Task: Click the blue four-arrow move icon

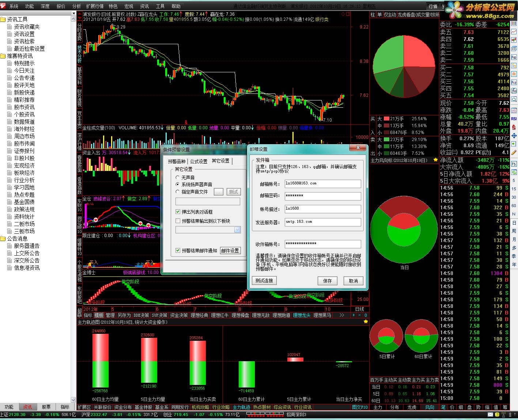Action: (x=514, y=135)
